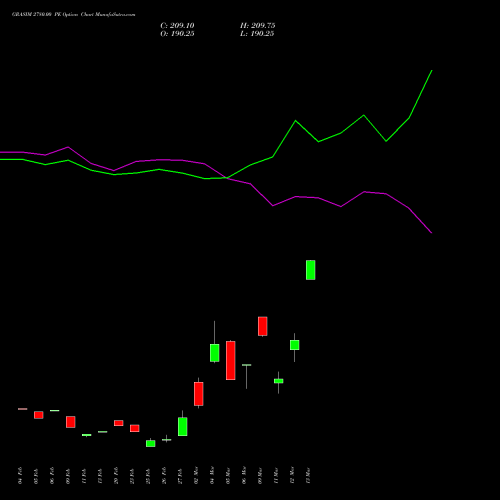Click the chart title text starting with GRASIM

pos(74,15)
